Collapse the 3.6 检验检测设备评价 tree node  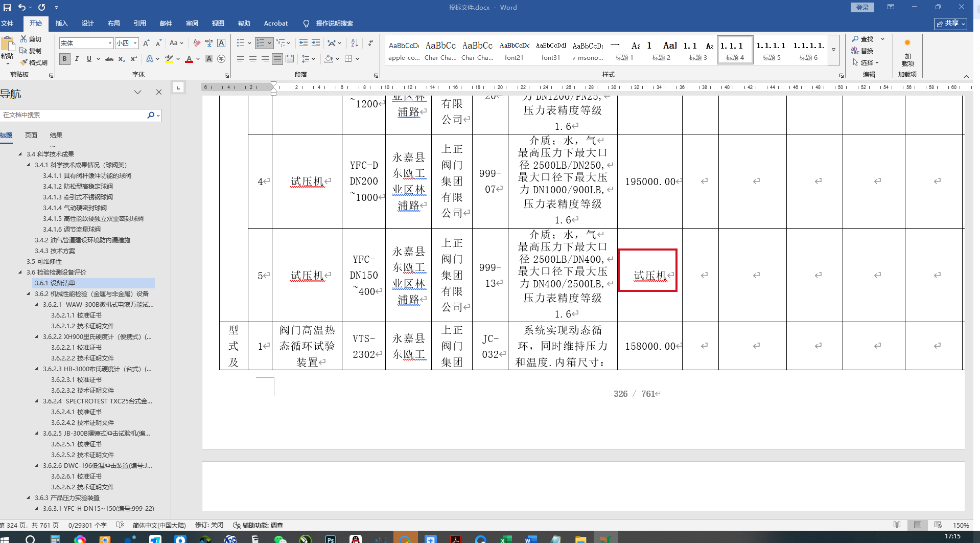click(20, 273)
